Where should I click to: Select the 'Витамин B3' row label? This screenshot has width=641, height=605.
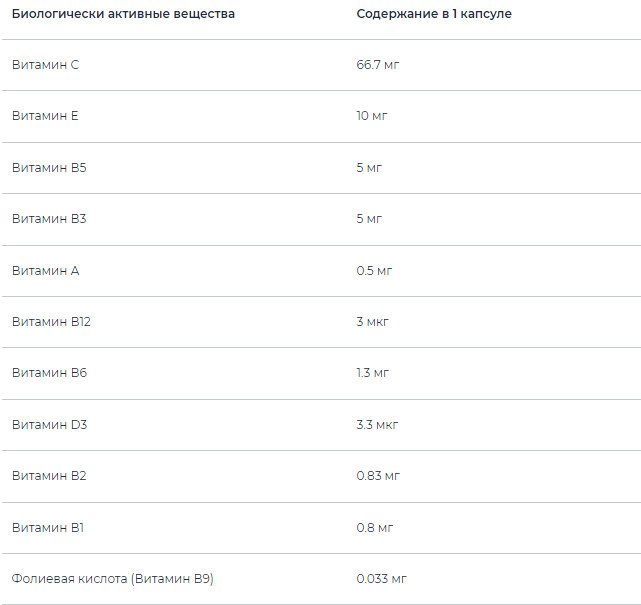pyautogui.click(x=49, y=218)
